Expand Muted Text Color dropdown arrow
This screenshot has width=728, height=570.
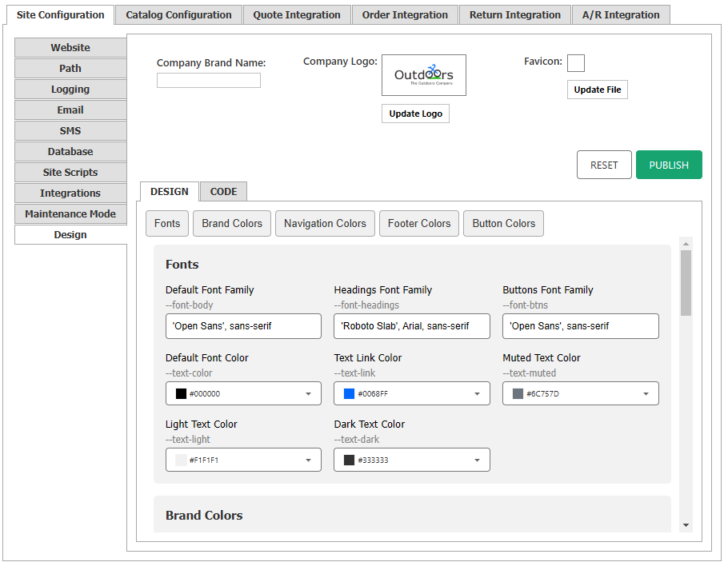pos(646,394)
